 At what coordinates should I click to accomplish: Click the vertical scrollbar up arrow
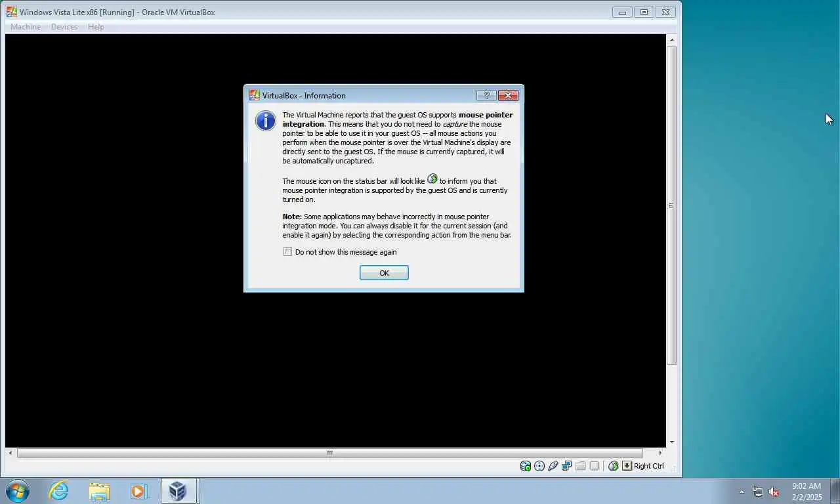point(671,40)
